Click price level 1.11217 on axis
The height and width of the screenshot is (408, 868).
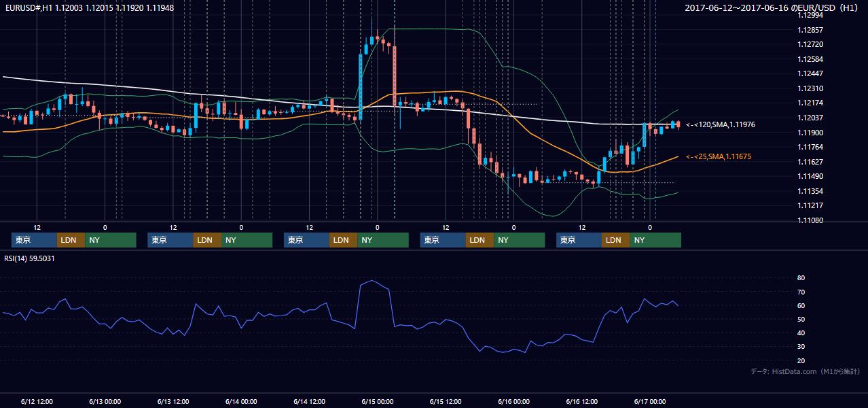point(810,205)
